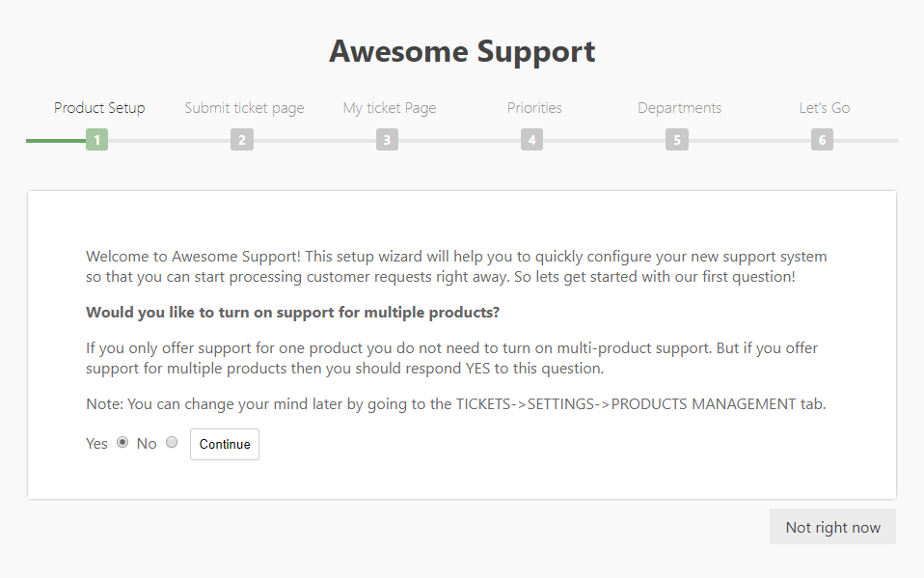Image resolution: width=924 pixels, height=578 pixels.
Task: Click the 'Welcome to Awesome Support!' paragraph
Action: (x=456, y=266)
